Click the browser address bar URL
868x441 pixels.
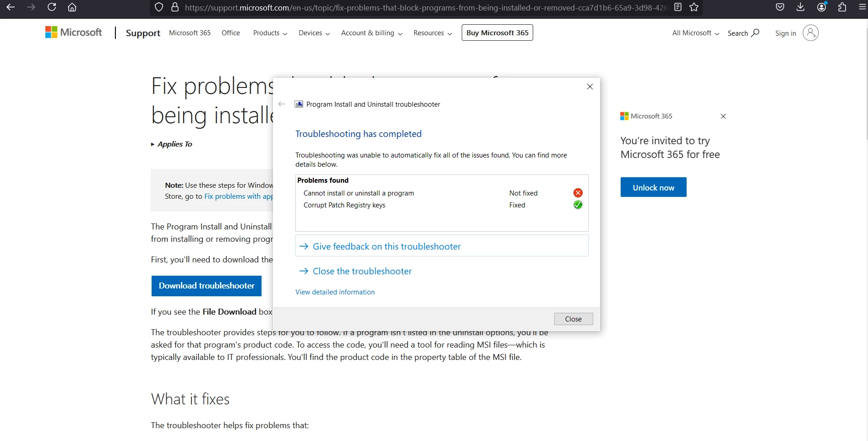426,7
